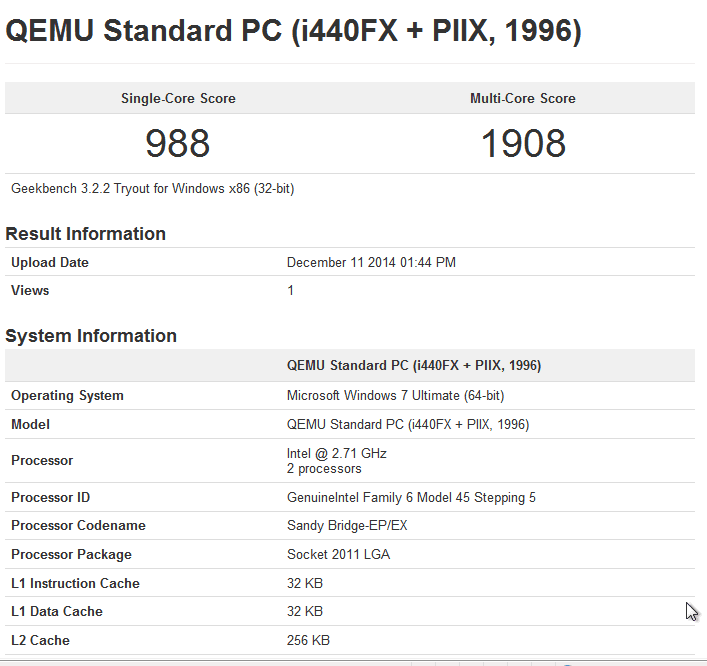This screenshot has height=666, width=707.
Task: Click the December 11 2014 upload date value
Action: tap(371, 263)
